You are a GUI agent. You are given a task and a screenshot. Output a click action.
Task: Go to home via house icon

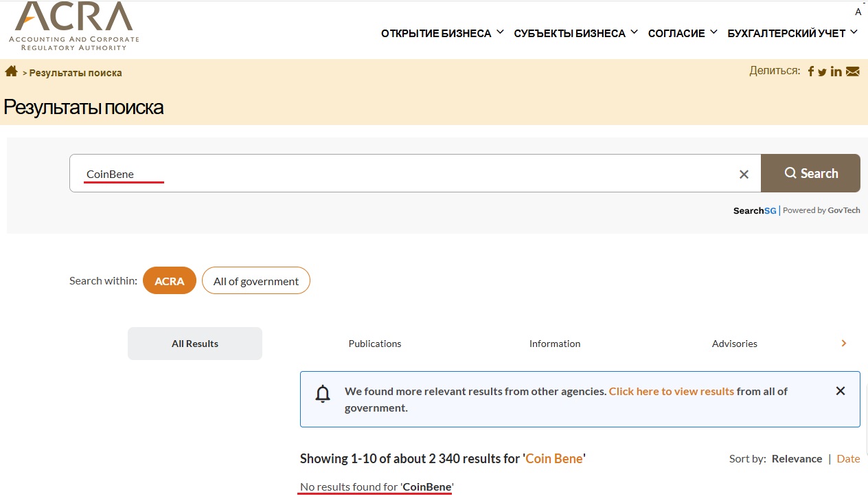tap(11, 71)
